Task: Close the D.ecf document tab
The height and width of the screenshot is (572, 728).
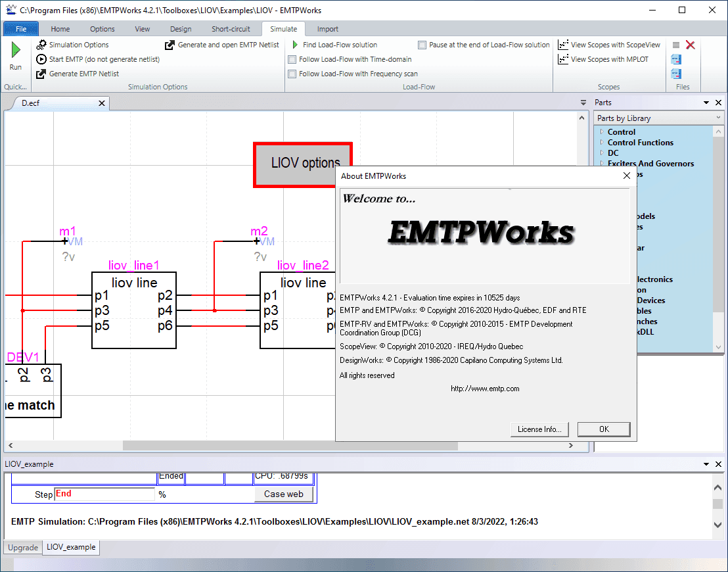Action: (102, 103)
